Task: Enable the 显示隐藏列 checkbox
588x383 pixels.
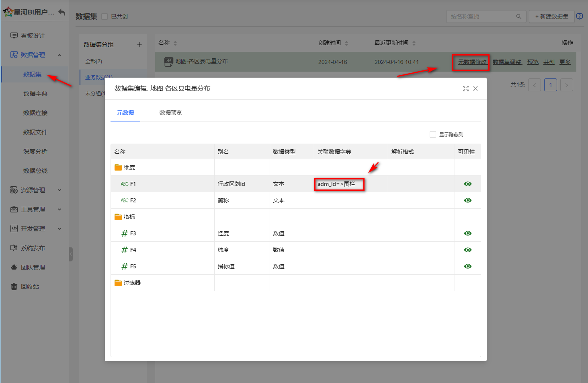Action: (433, 134)
